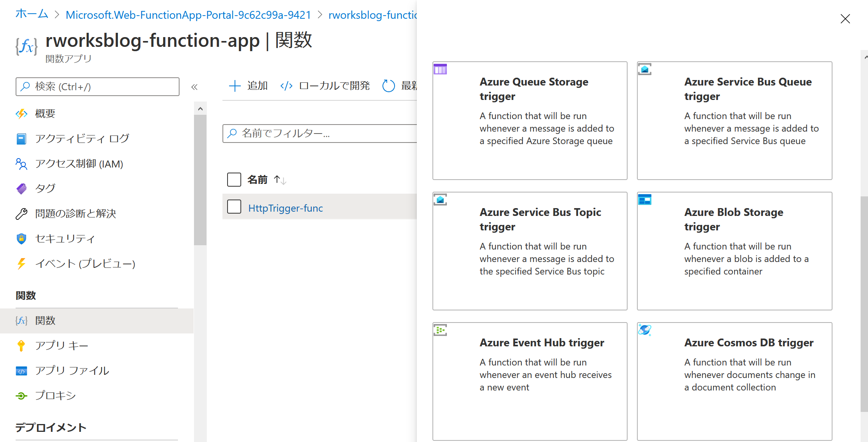The image size is (868, 442).
Task: Click the Azure Service Bus Topic trigger icon
Action: pyautogui.click(x=440, y=200)
